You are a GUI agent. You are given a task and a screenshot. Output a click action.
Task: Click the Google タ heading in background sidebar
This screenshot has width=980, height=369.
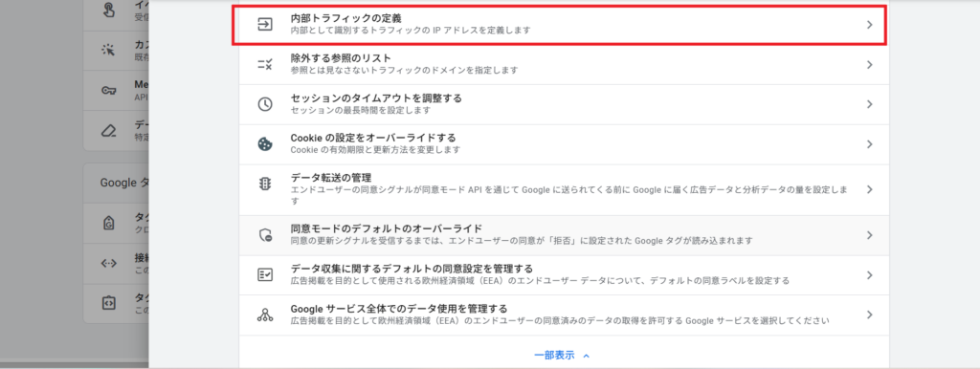pos(123,183)
